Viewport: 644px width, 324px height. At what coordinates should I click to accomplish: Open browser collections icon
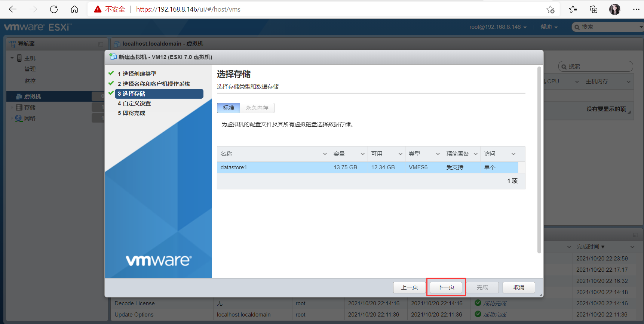pyautogui.click(x=594, y=9)
